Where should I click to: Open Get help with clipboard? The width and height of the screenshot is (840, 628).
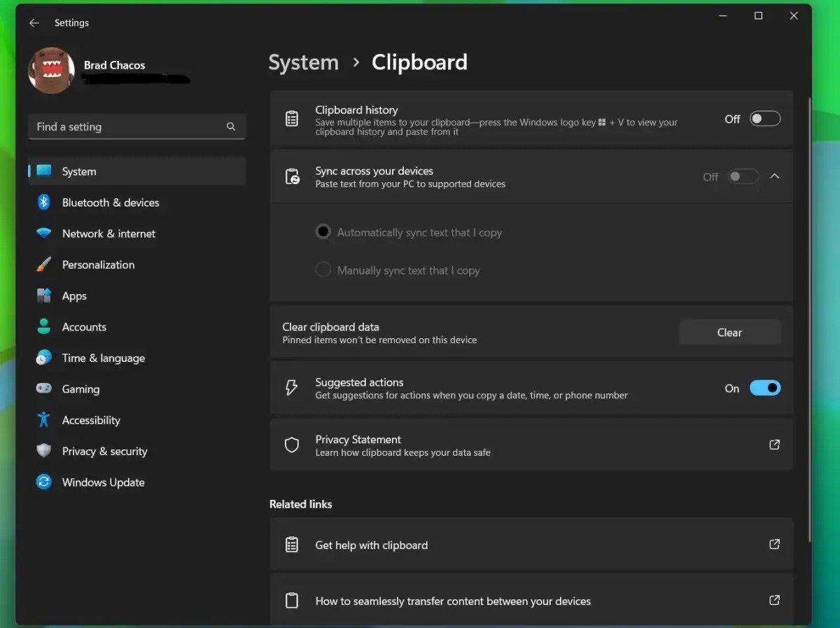pyautogui.click(x=372, y=545)
